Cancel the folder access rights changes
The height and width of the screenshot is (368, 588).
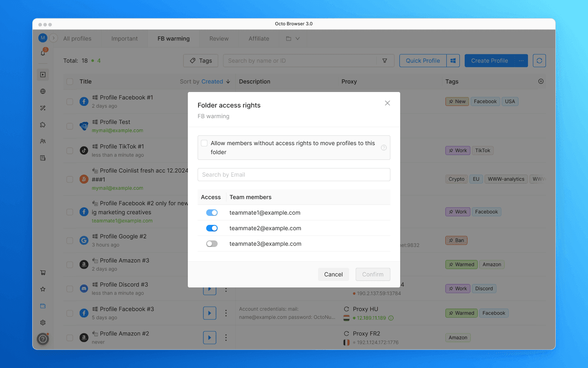pyautogui.click(x=334, y=274)
